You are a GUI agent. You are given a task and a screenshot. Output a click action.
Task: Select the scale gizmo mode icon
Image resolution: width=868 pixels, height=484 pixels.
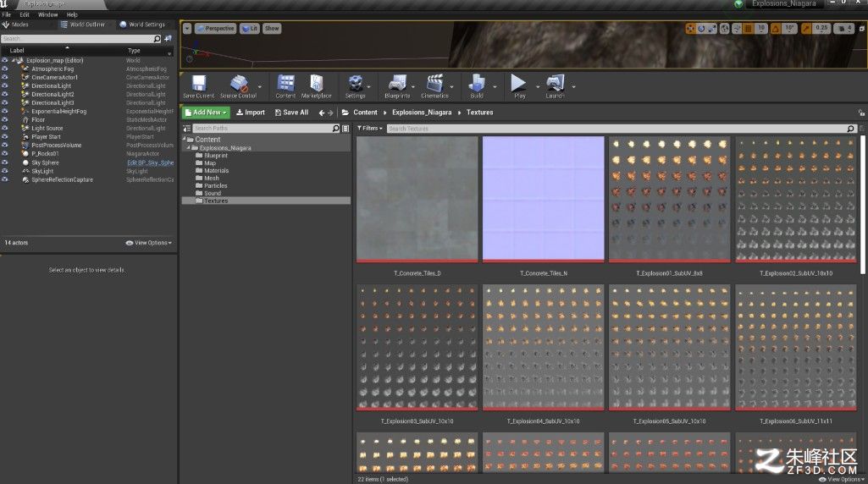click(x=712, y=28)
